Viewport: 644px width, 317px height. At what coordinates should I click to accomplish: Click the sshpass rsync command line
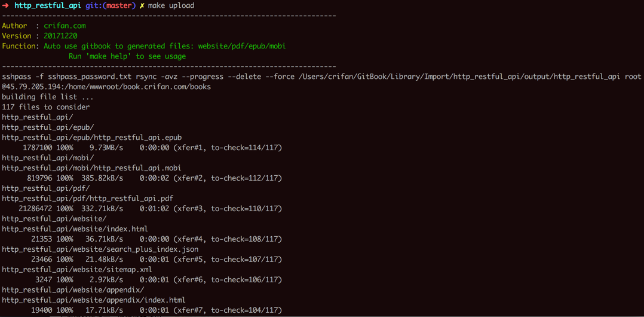[321, 77]
